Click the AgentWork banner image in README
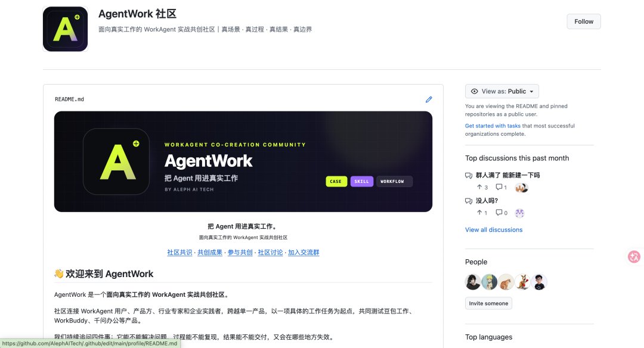The image size is (644, 348). 243,161
